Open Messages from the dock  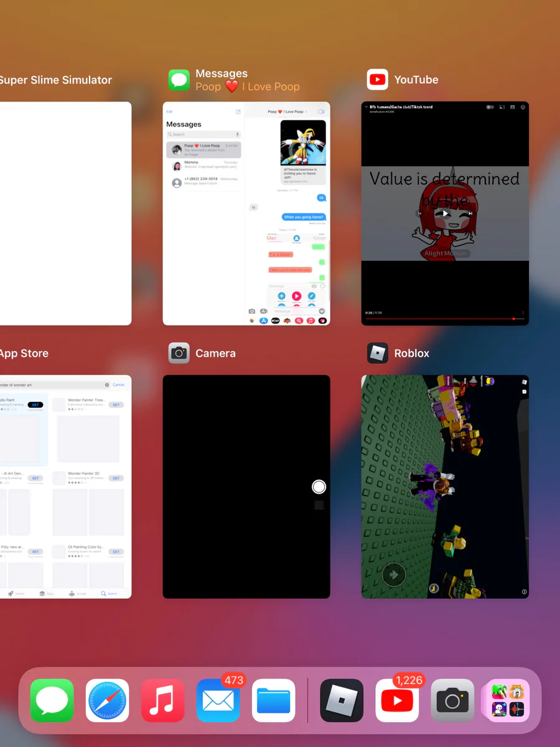click(x=52, y=700)
